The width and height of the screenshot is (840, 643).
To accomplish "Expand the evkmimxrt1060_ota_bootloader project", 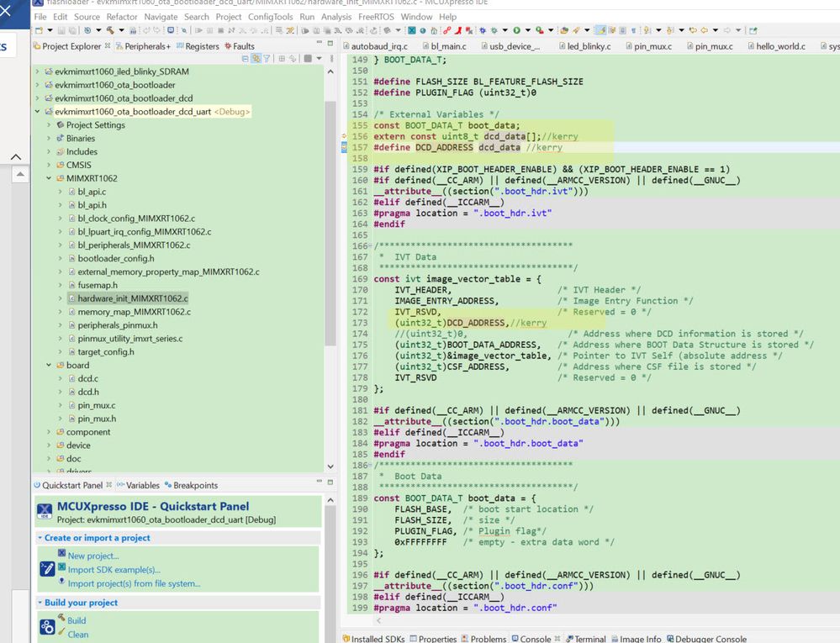I will (x=37, y=85).
